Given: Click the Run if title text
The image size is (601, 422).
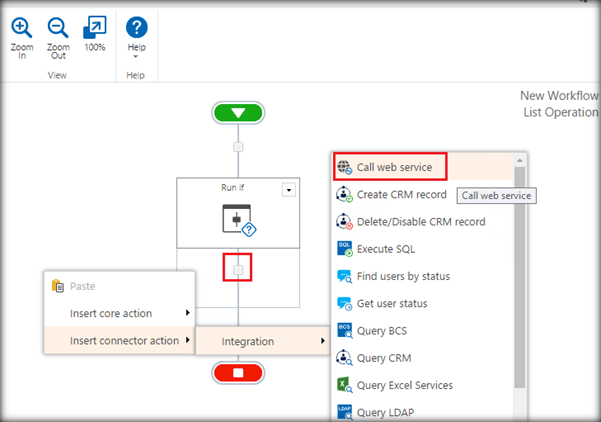Looking at the screenshot, I should (232, 187).
